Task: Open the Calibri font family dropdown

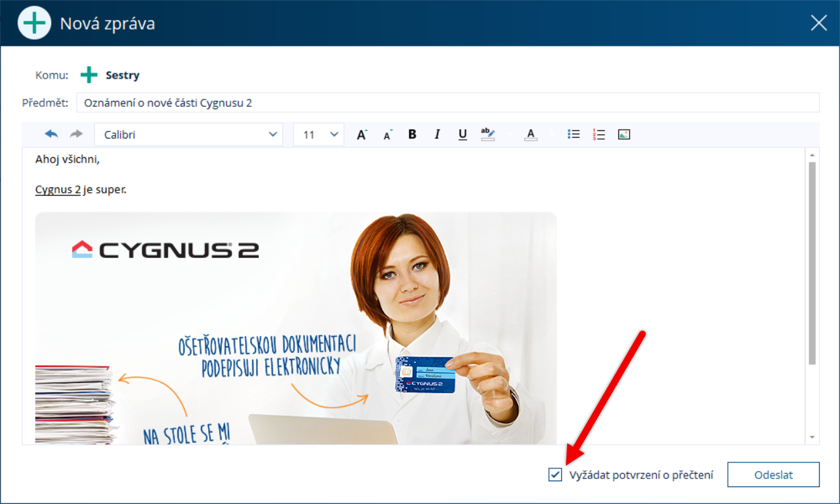Action: (x=188, y=134)
